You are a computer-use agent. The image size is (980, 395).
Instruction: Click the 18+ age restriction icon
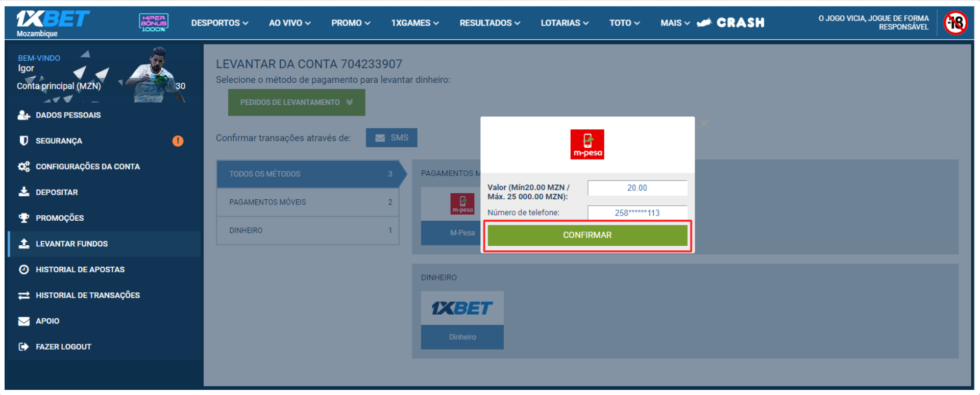click(x=955, y=22)
